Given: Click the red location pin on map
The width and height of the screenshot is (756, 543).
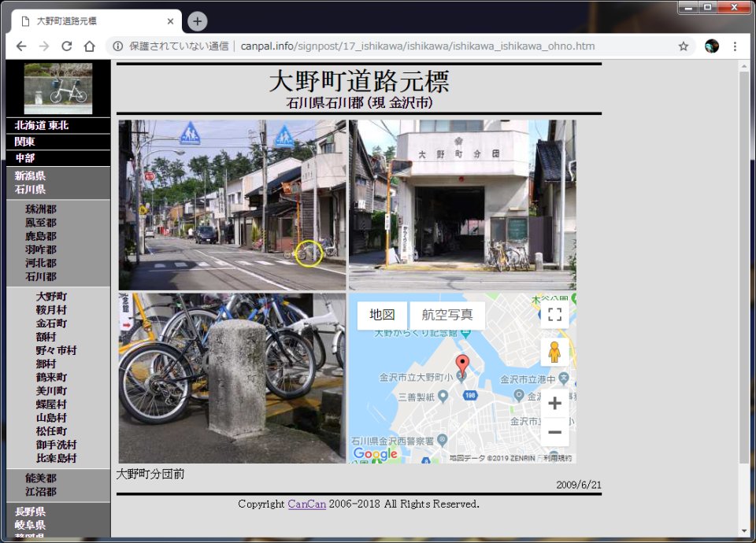Looking at the screenshot, I should point(462,366).
